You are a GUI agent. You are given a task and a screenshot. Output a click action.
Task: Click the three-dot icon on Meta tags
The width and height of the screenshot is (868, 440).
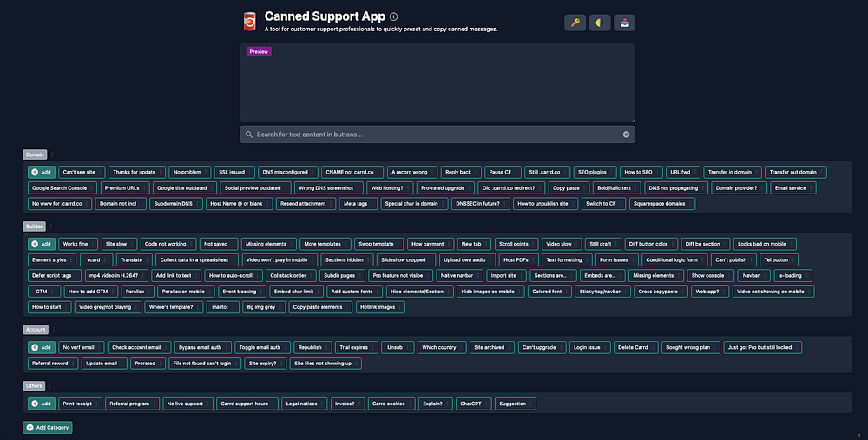pos(372,204)
